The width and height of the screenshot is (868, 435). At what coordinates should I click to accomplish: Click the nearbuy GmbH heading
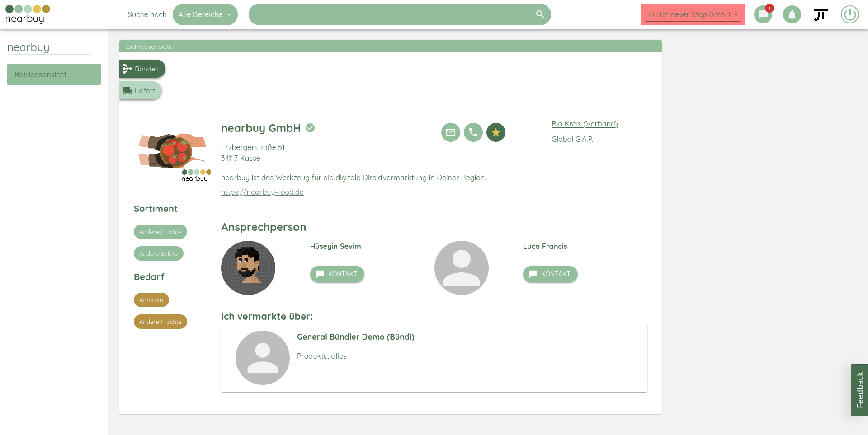pos(261,128)
